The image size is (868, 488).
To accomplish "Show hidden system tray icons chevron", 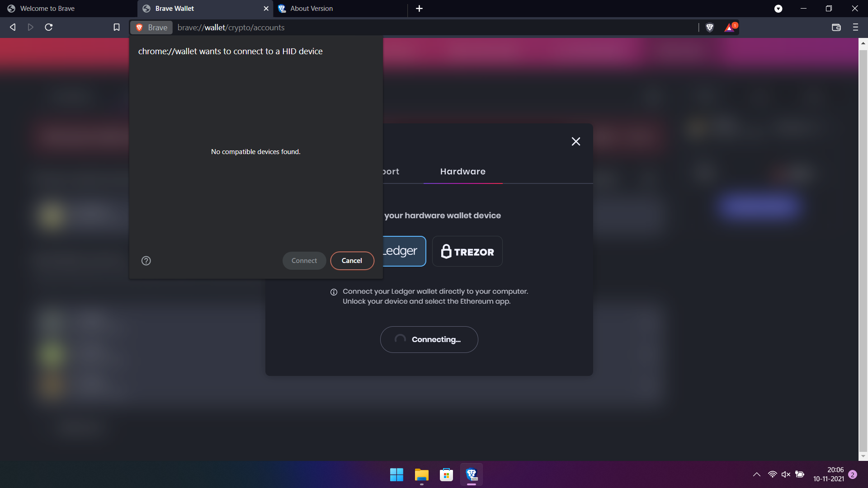I will pos(756,474).
